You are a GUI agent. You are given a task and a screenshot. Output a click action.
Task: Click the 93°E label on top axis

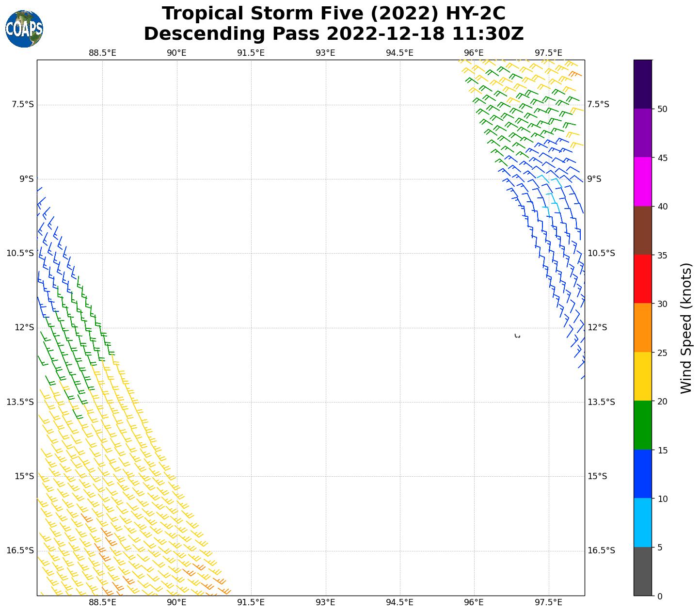click(x=325, y=53)
